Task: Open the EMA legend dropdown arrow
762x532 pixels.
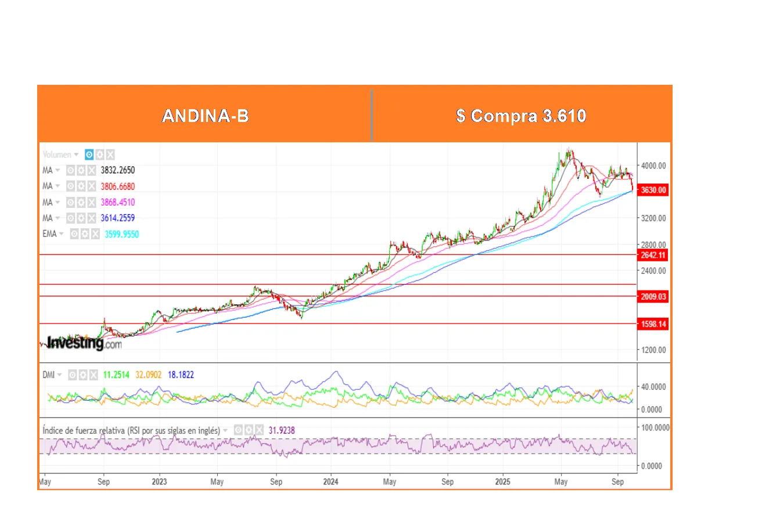Action: 62,234
